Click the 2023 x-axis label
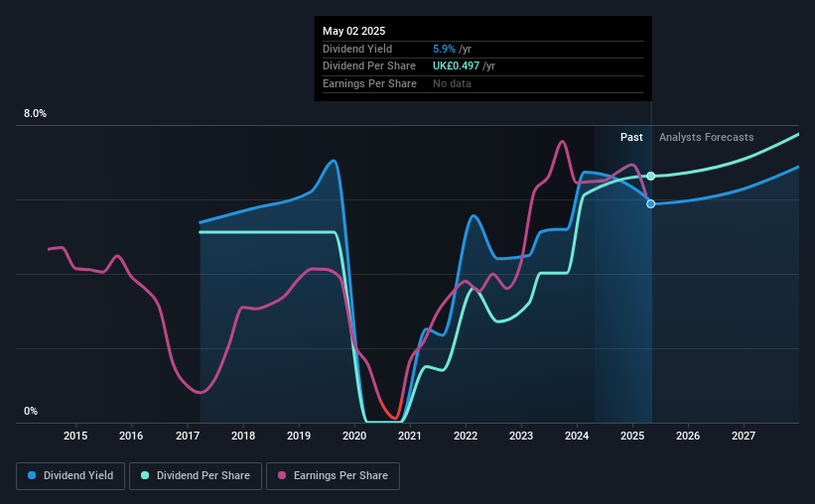Viewport: 815px width, 504px height. pos(521,436)
